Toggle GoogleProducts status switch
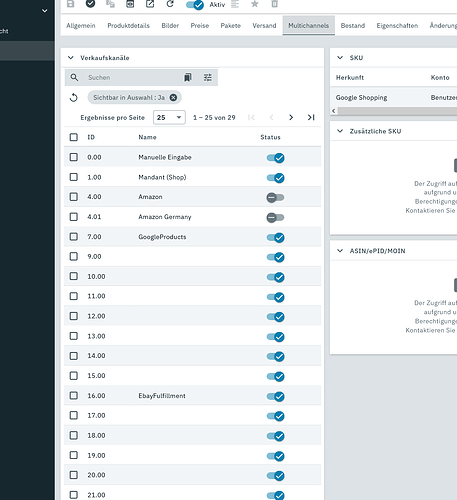This screenshot has height=500, width=457. coord(275,237)
